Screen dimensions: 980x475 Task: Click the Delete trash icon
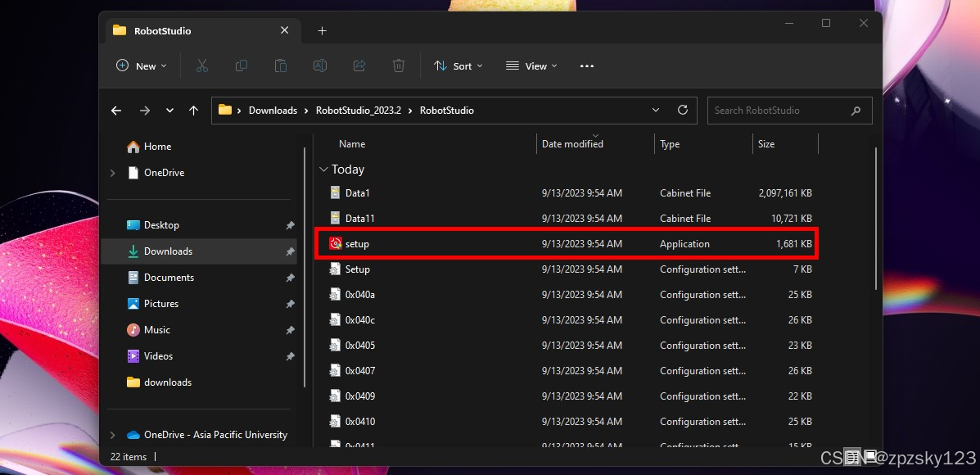click(x=399, y=66)
